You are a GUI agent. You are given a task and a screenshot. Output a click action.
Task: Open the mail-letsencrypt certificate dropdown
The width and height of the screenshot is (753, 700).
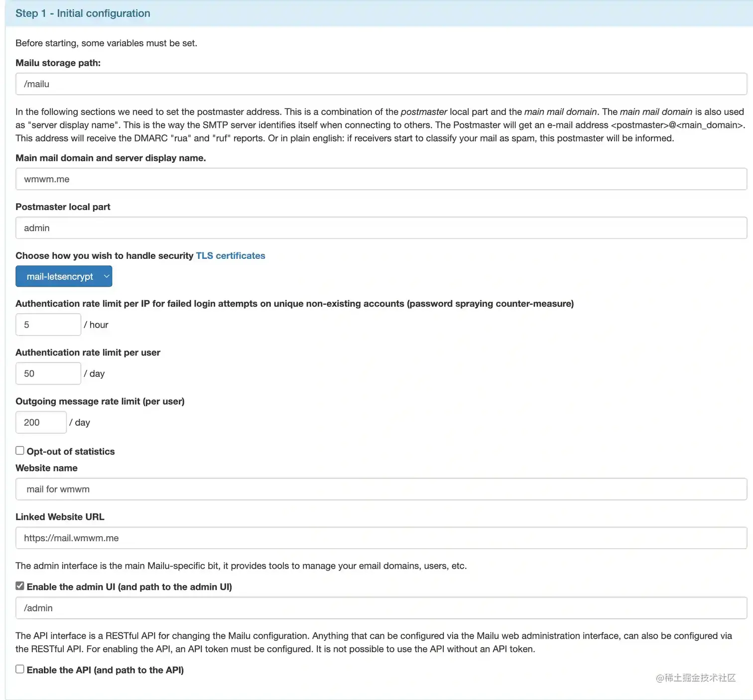(64, 276)
